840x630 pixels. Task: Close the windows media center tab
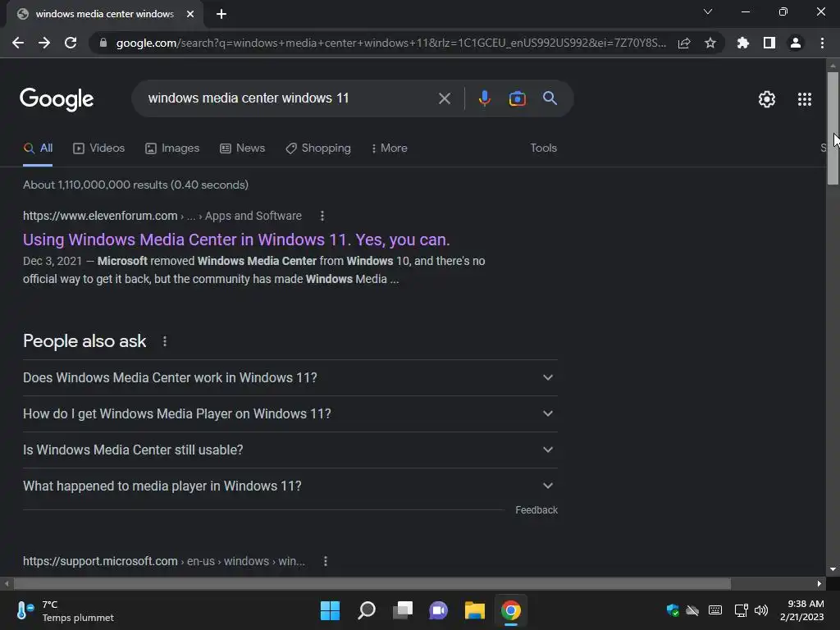coord(190,14)
